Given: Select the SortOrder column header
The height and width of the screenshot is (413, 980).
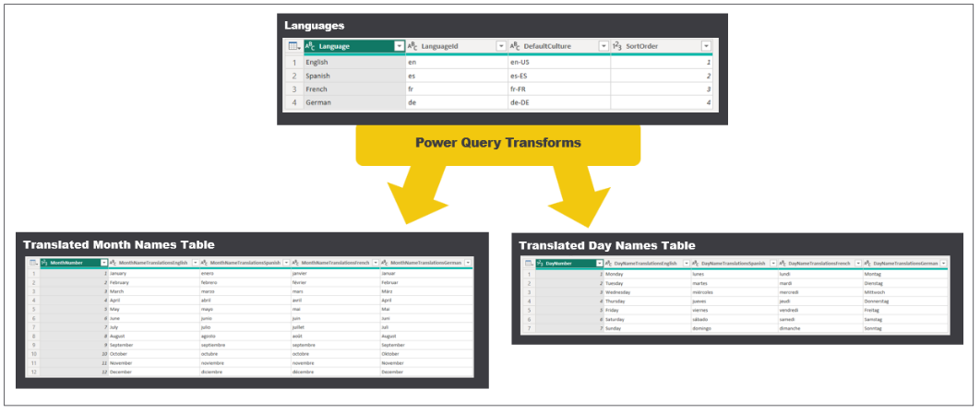Looking at the screenshot, I should [662, 46].
